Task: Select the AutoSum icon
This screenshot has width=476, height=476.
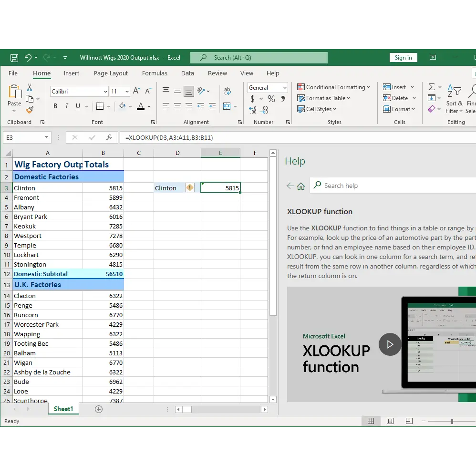Action: point(432,87)
